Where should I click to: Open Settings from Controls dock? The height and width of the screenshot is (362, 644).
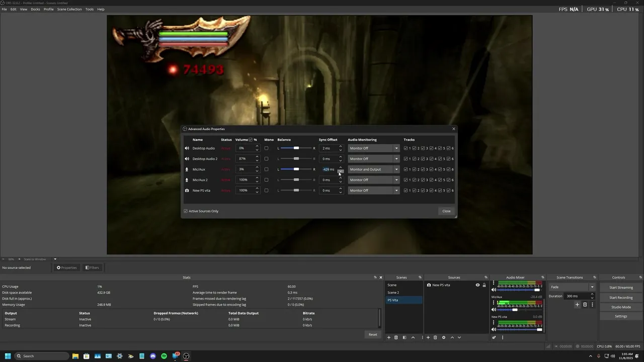click(621, 316)
